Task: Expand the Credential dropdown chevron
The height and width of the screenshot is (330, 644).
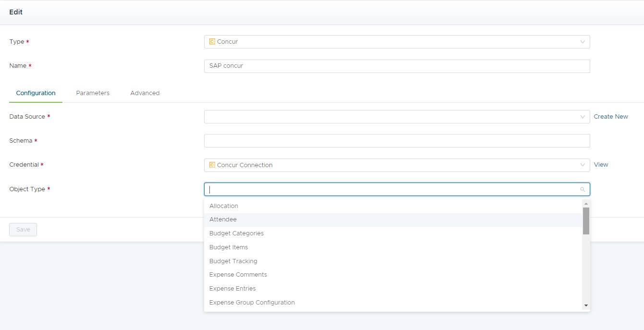Action: point(583,165)
